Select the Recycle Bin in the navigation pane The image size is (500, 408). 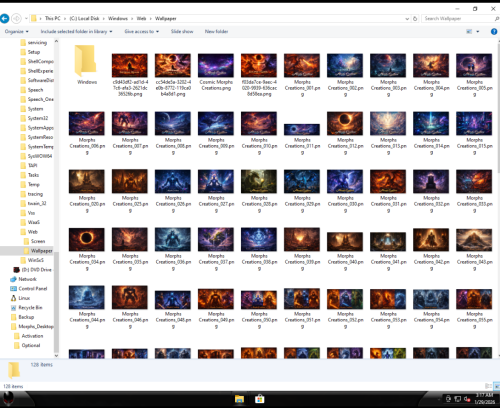(x=30, y=307)
